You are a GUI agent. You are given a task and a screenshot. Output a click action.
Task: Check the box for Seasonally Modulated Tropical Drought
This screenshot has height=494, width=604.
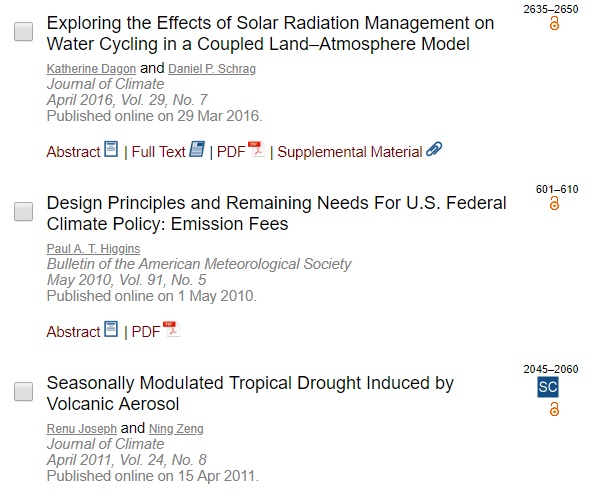coord(23,392)
